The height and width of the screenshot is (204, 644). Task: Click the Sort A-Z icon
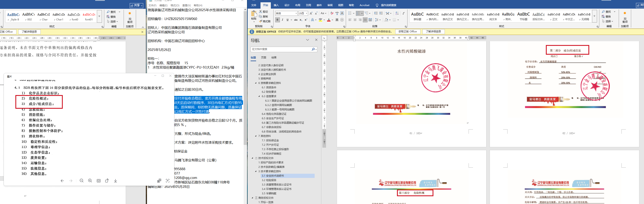pyautogui.click(x=397, y=13)
